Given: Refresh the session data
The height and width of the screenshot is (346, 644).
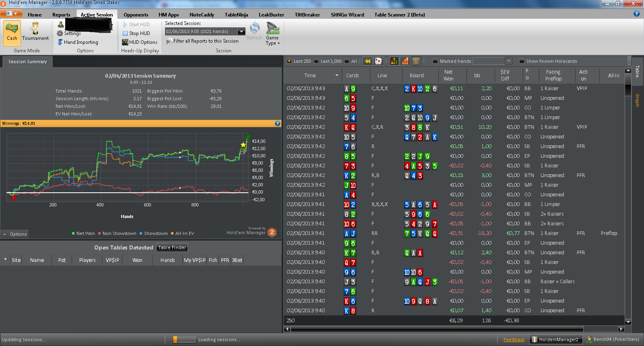Looking at the screenshot, I should [254, 31].
